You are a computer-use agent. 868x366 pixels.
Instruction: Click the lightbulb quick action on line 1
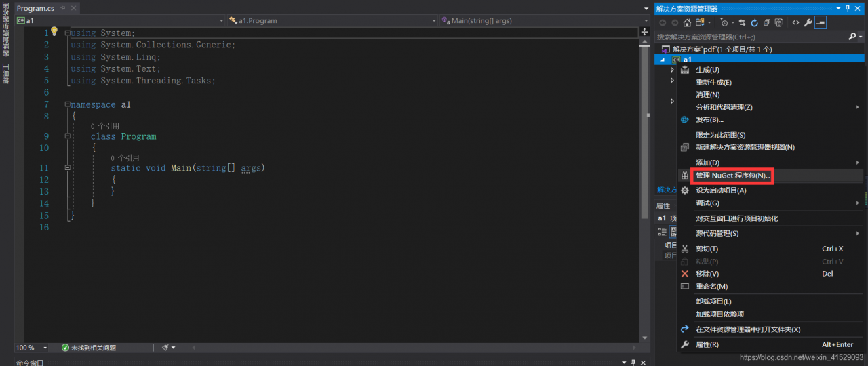click(x=54, y=32)
